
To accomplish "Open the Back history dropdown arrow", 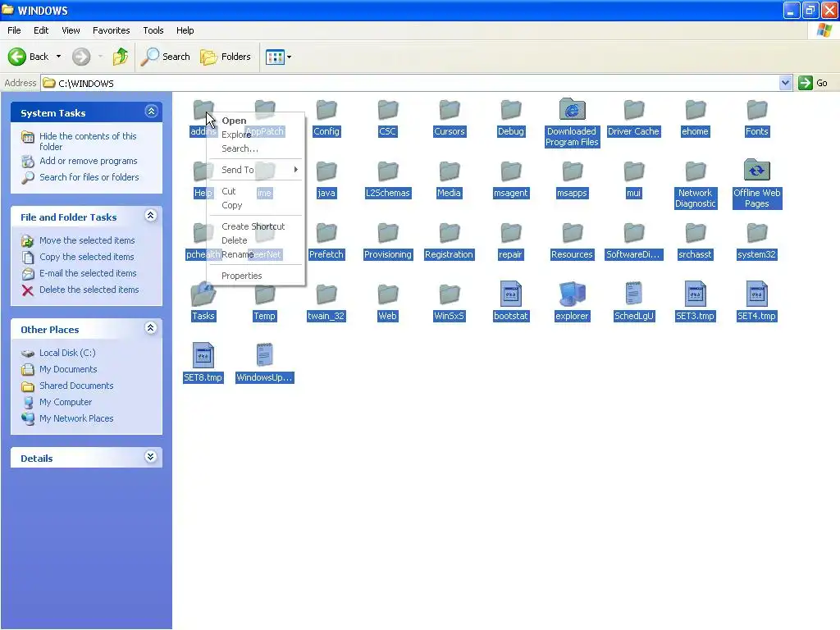I will (58, 57).
